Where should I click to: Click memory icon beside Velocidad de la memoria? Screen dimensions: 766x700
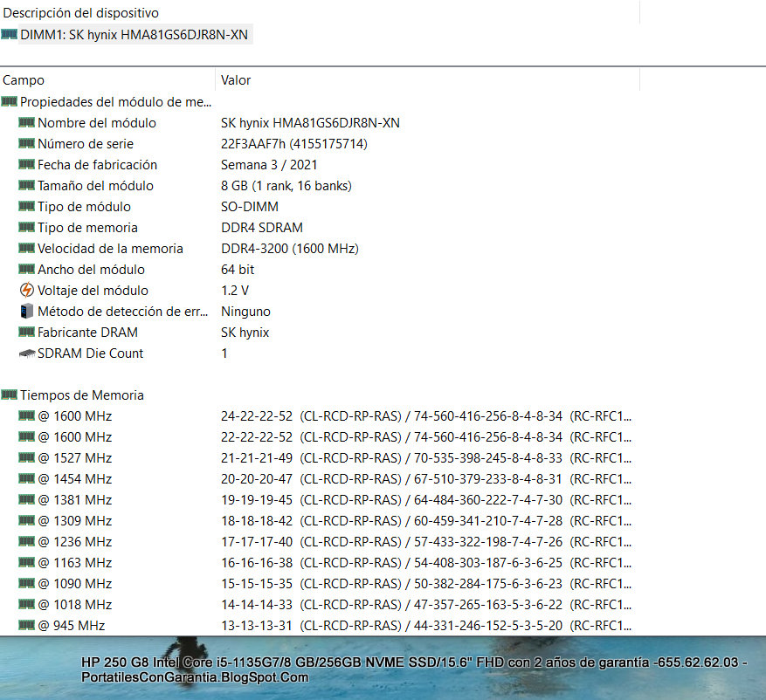tap(26, 248)
